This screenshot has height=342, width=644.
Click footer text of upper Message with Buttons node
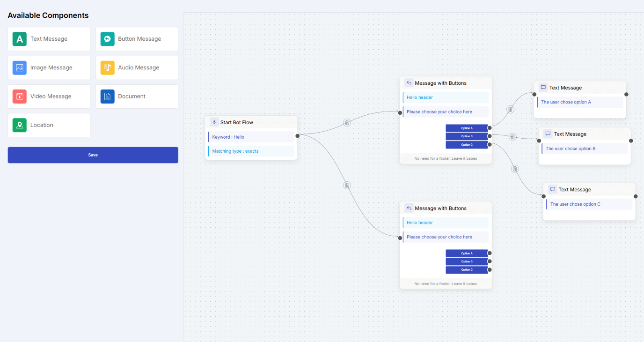pyautogui.click(x=446, y=158)
